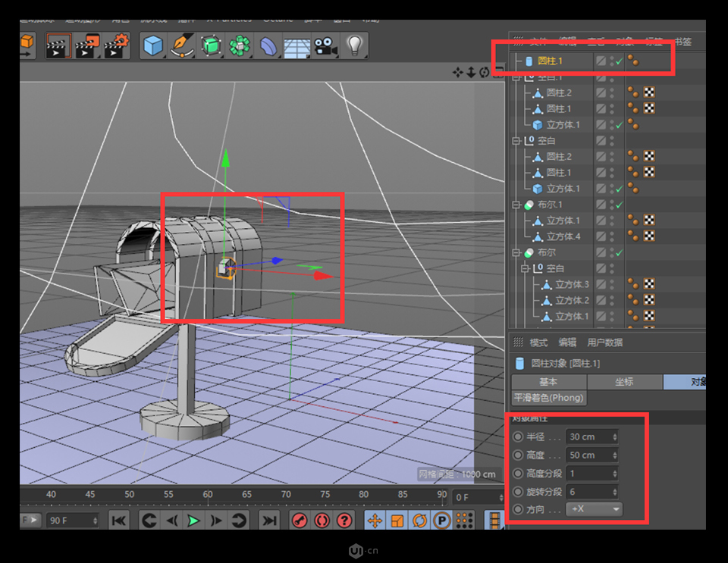This screenshot has width=728, height=563.
Task: Open the MoGraph array icon in the toolbar
Action: click(x=240, y=45)
